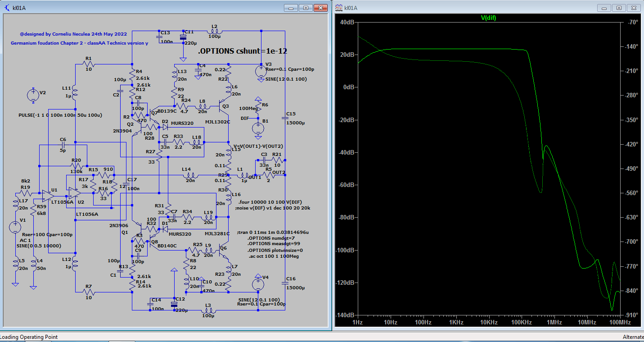Select diode D2 MURS320
This screenshot has height=342, width=644.
(165, 127)
